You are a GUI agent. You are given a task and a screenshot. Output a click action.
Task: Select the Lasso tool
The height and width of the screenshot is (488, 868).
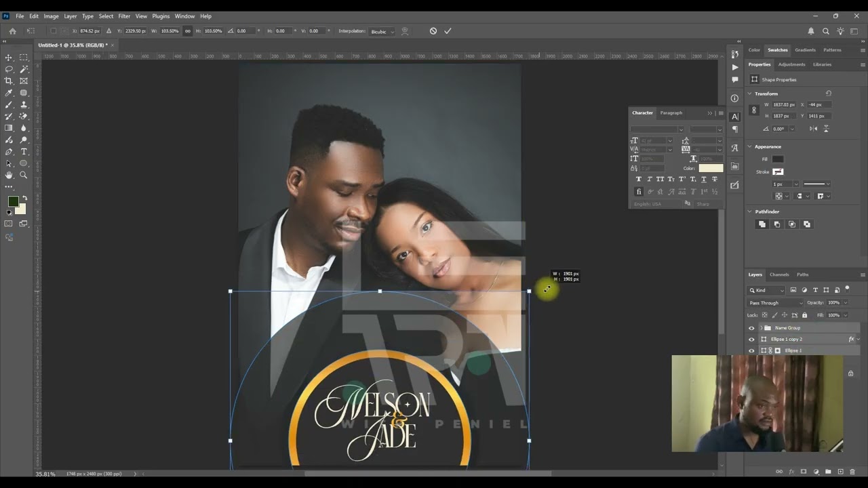(9, 69)
